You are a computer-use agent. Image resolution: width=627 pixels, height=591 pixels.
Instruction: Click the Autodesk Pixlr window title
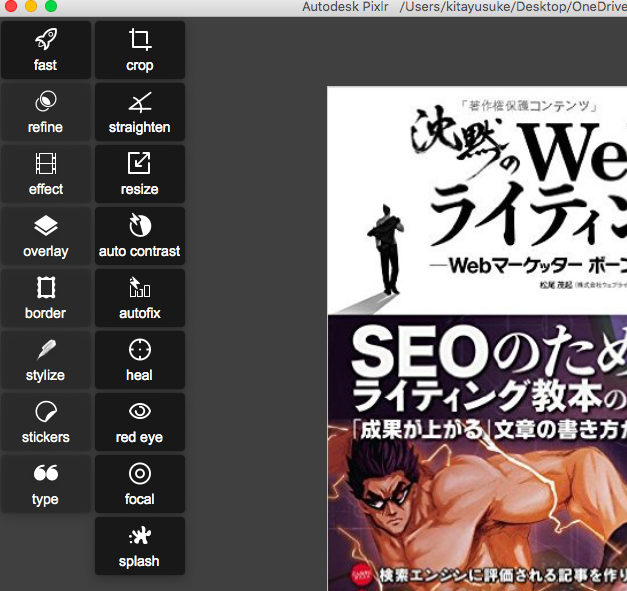pyautogui.click(x=345, y=7)
